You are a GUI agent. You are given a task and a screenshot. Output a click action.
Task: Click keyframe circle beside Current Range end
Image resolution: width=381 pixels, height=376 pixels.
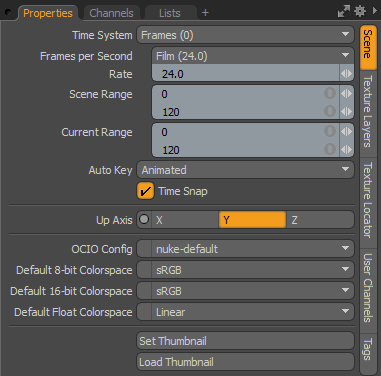[330, 149]
